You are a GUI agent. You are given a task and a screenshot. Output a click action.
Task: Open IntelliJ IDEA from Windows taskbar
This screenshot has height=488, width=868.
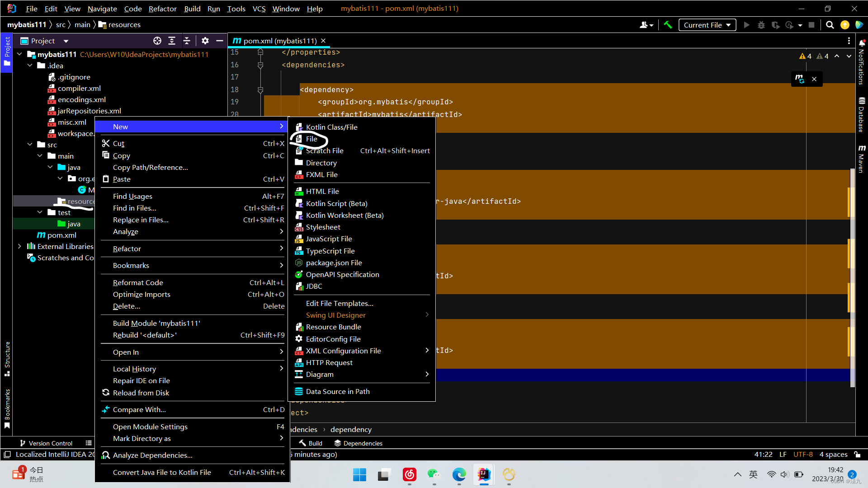pos(484,474)
